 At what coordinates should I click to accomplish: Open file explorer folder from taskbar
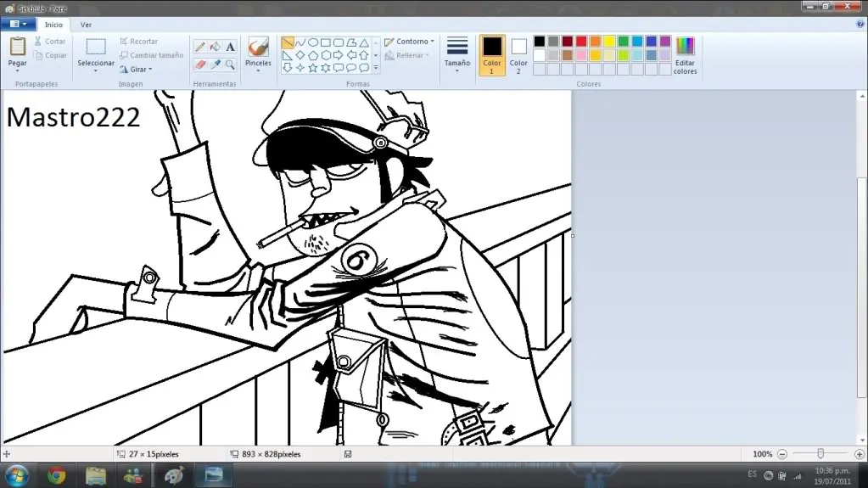click(96, 476)
